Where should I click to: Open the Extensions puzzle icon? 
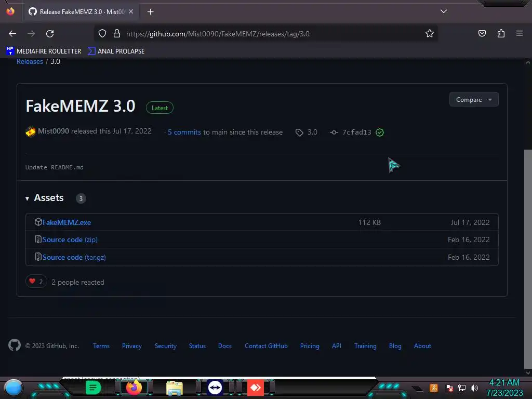click(x=501, y=34)
